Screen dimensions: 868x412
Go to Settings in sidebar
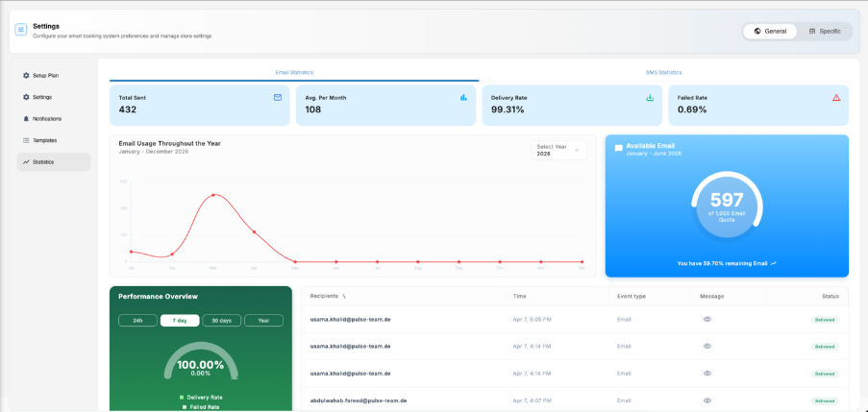click(54, 97)
